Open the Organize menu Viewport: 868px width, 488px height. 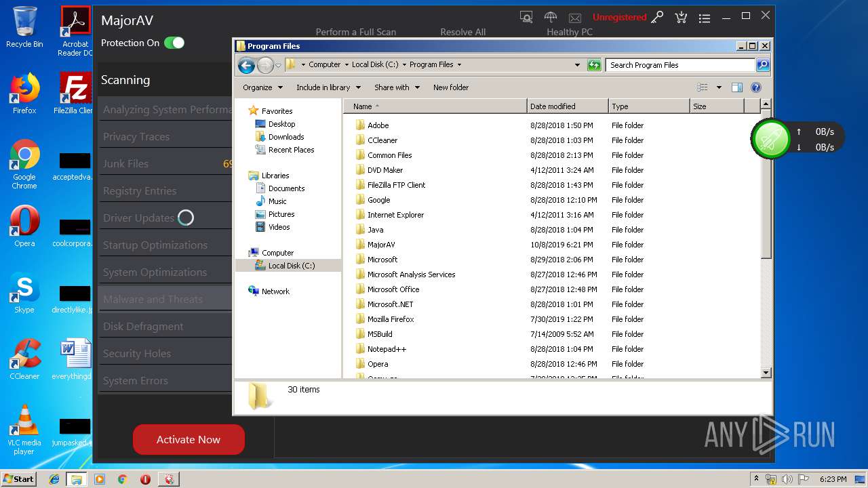coord(262,87)
